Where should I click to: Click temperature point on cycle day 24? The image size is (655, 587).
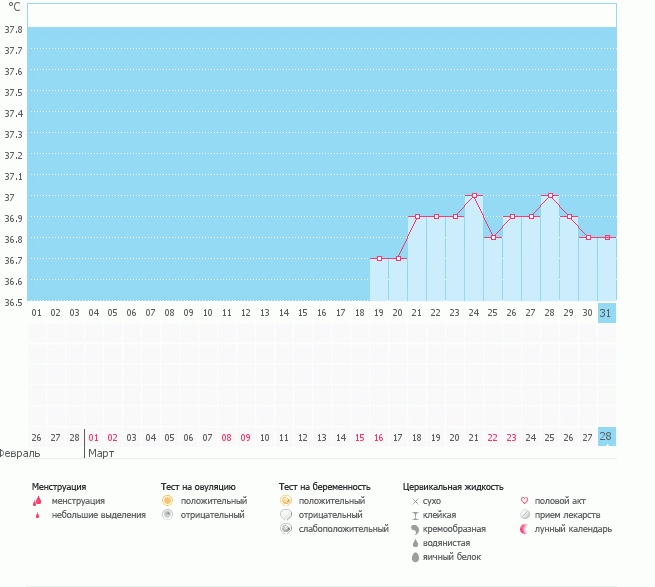[474, 196]
